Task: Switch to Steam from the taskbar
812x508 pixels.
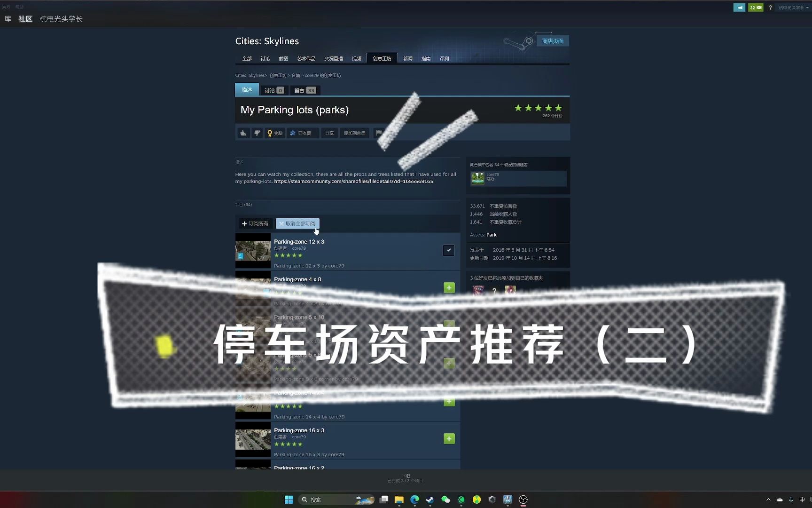Action: pos(430,500)
